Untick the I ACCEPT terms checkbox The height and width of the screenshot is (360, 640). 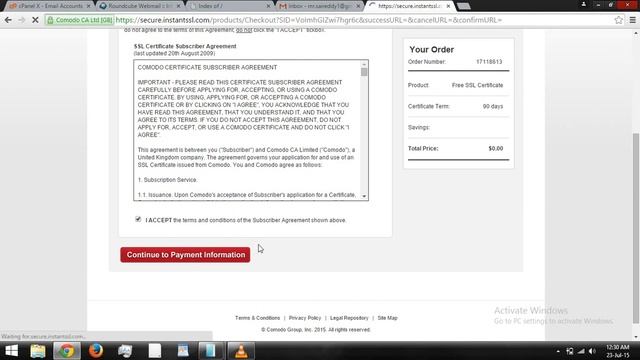point(138,219)
